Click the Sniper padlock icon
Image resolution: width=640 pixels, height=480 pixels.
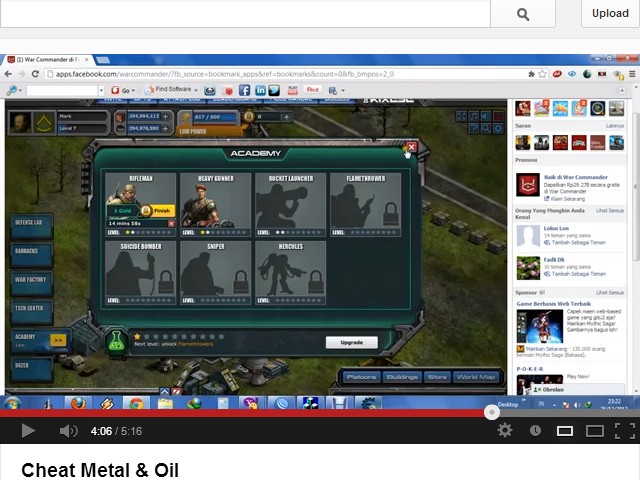pyautogui.click(x=241, y=281)
